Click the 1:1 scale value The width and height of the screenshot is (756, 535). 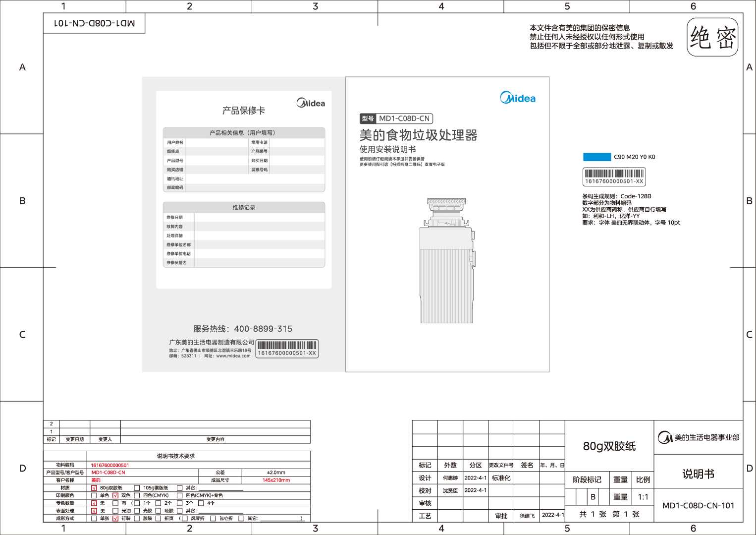pos(643,497)
